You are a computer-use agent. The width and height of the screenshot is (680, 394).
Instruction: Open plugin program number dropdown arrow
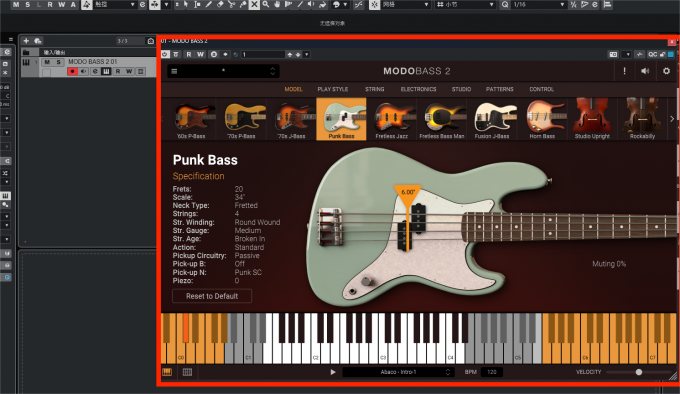coord(307,54)
